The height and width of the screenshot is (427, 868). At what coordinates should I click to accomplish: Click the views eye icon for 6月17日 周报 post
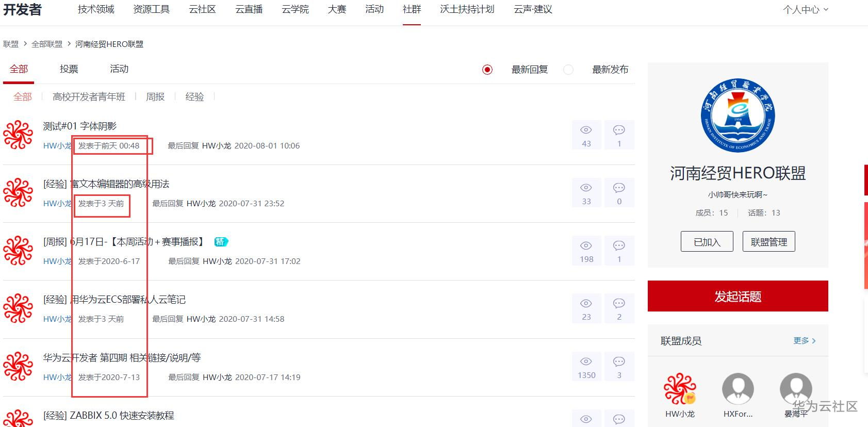pyautogui.click(x=586, y=245)
